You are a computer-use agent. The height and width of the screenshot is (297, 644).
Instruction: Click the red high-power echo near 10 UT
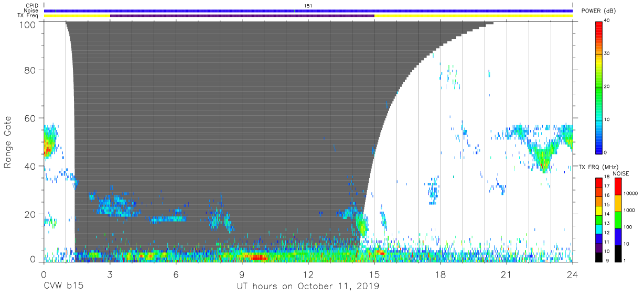point(258,258)
